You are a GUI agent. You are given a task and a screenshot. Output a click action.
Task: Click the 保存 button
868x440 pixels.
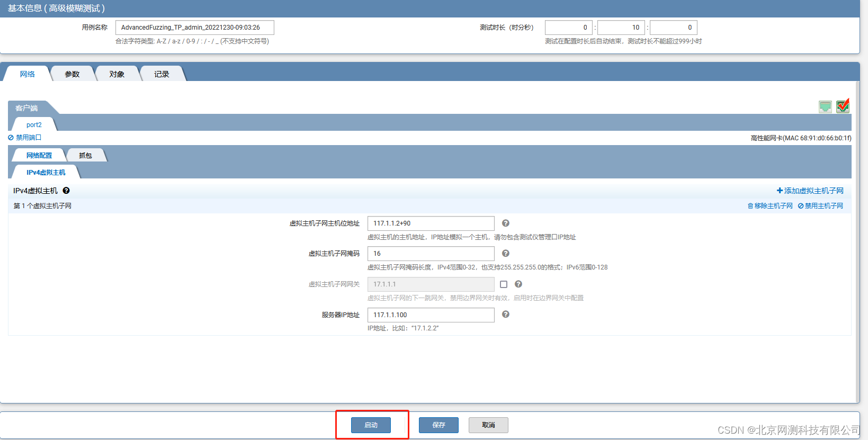click(x=439, y=425)
